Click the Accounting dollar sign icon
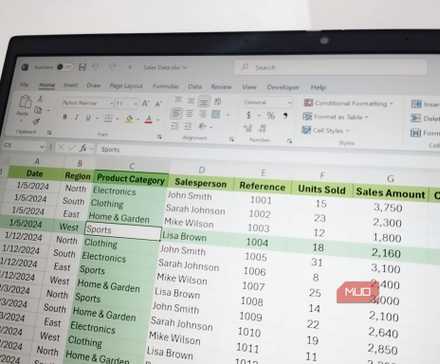 click(248, 115)
